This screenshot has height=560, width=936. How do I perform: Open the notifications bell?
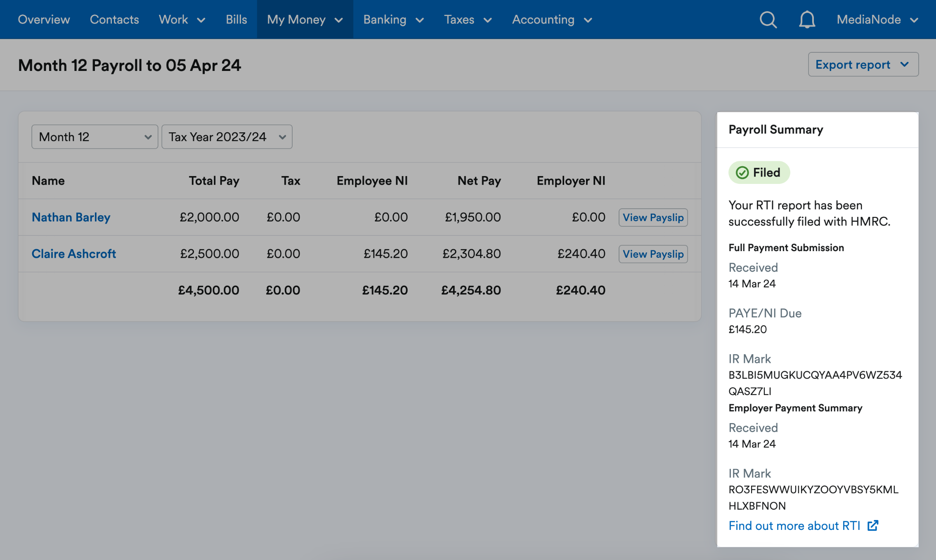(807, 19)
